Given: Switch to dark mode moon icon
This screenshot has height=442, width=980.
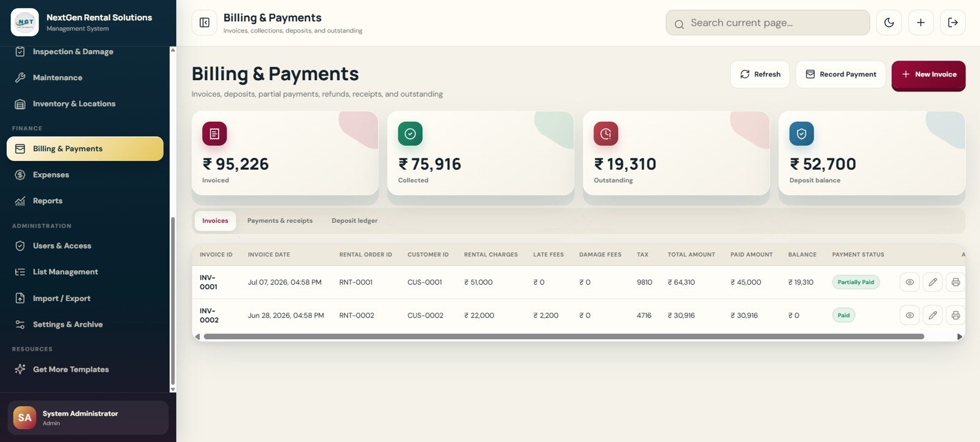Looking at the screenshot, I should [889, 23].
